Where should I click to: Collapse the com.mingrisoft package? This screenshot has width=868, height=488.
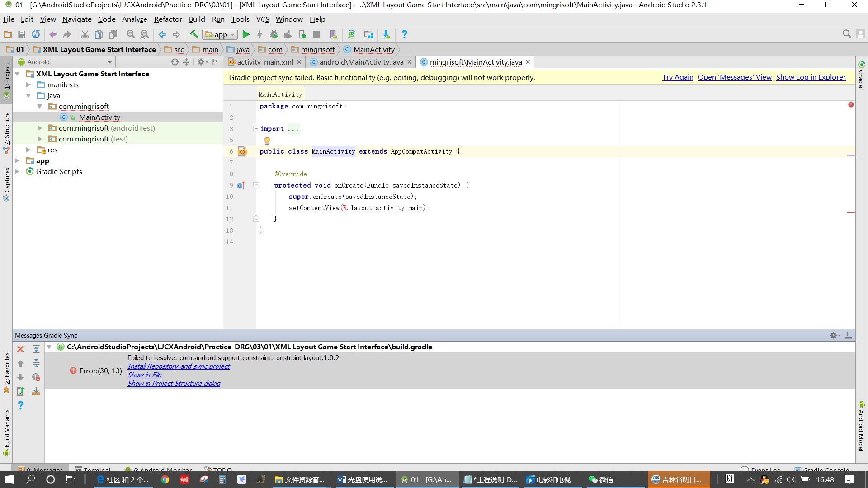40,106
